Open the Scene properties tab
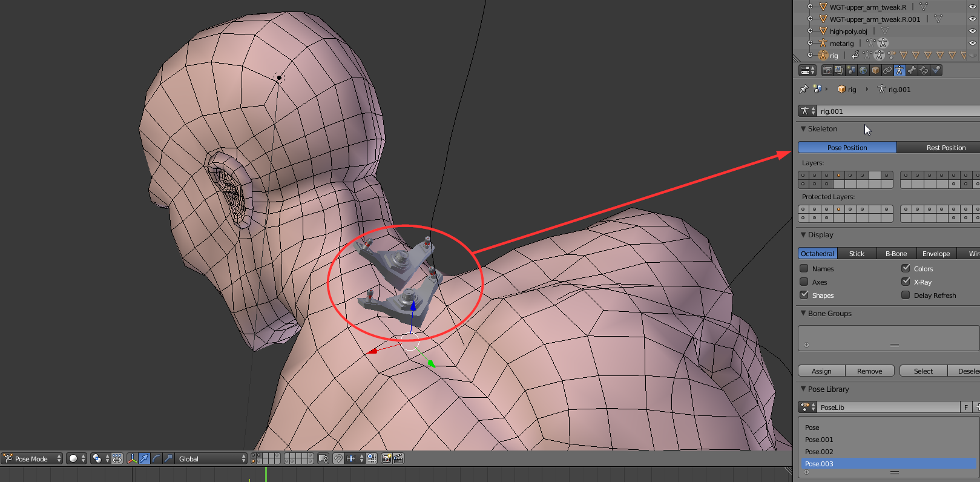 851,70
